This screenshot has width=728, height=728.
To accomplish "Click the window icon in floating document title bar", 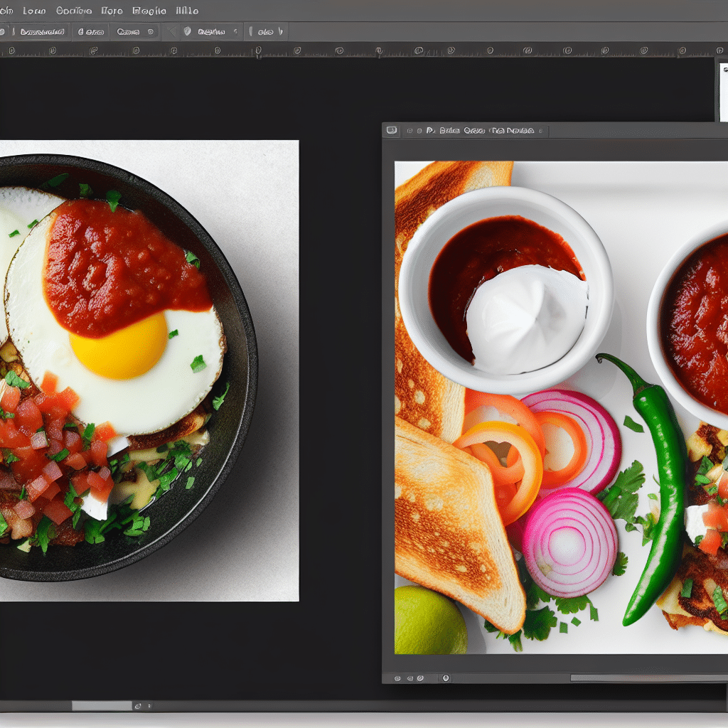I will 391,130.
